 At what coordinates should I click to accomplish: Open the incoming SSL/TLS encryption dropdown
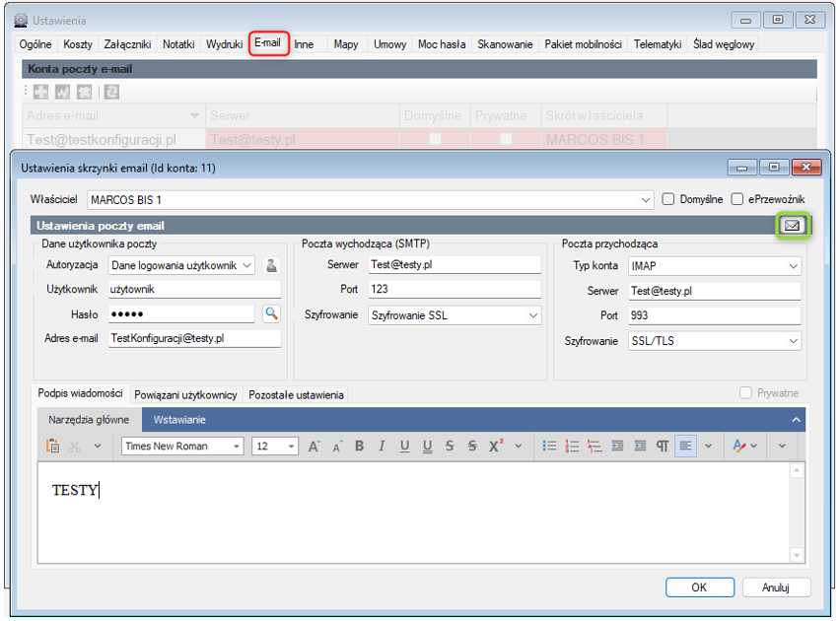[x=794, y=341]
